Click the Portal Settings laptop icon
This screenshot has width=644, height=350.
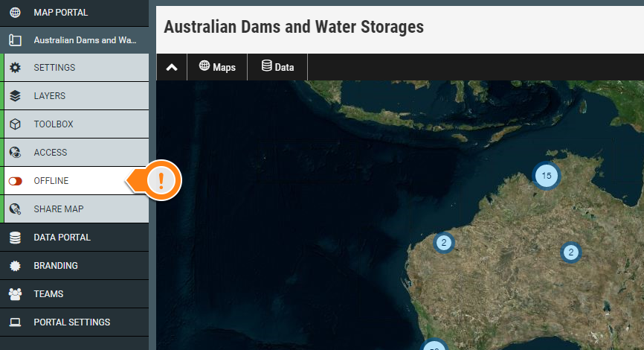click(x=15, y=322)
